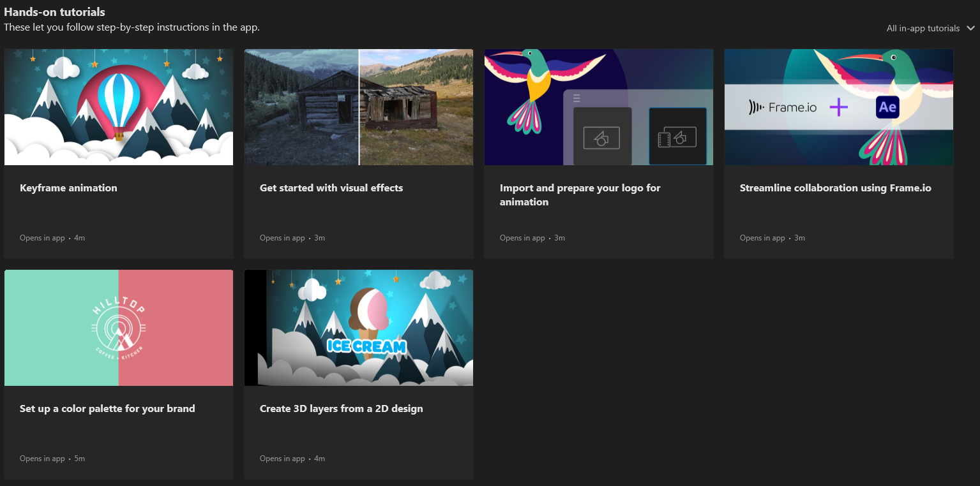Click the Get started with visual effects title

[331, 188]
